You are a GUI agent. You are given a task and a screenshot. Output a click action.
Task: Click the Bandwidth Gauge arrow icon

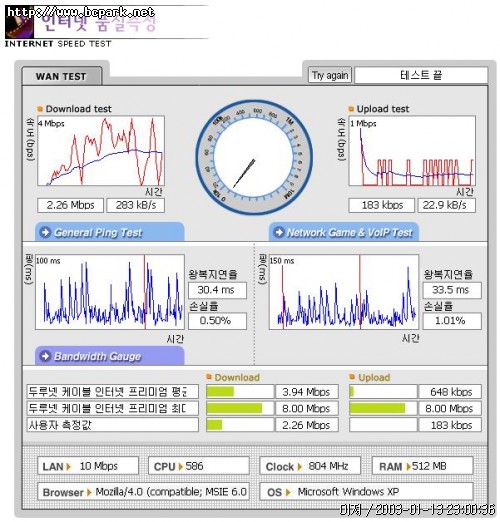click(x=45, y=356)
